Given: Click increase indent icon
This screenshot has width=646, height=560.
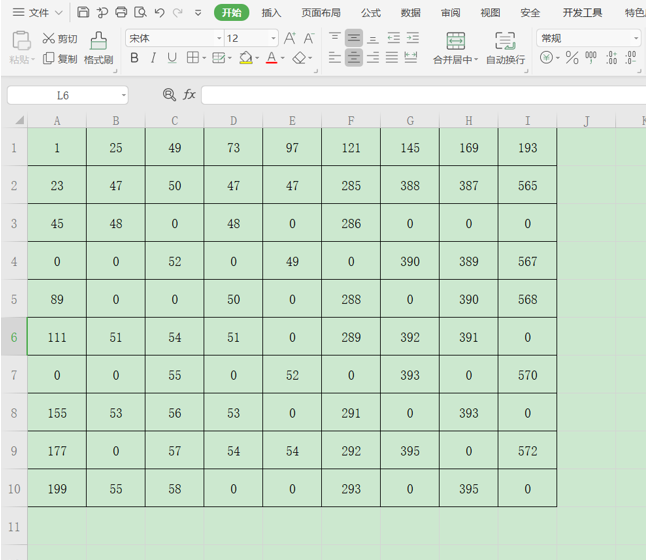Looking at the screenshot, I should (413, 38).
